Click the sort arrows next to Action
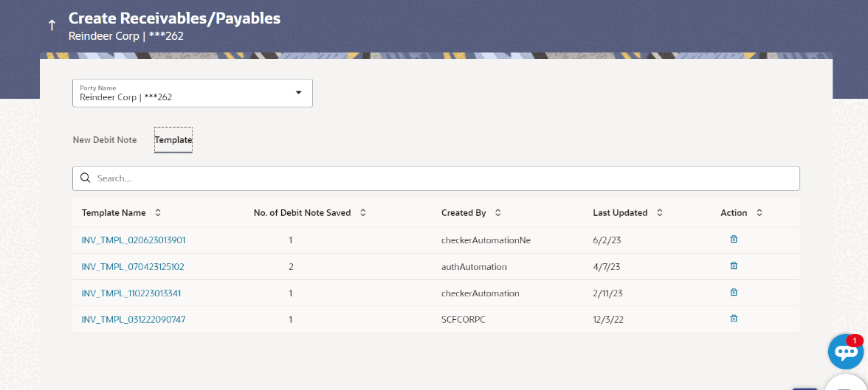The image size is (868, 390). pos(759,212)
